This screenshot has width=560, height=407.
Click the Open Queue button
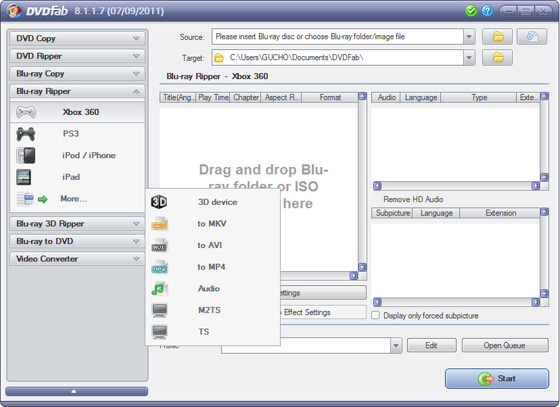(x=505, y=346)
